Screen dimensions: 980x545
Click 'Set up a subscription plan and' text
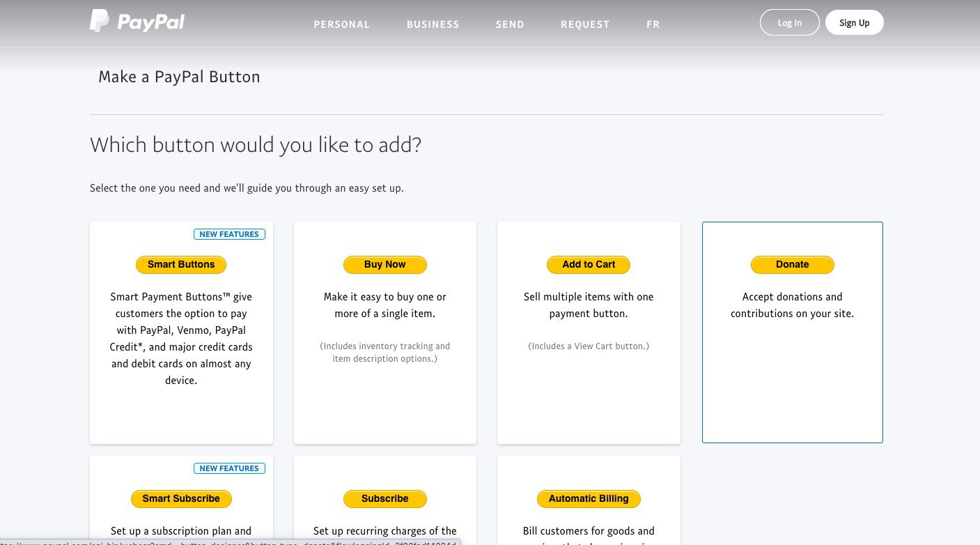click(181, 531)
